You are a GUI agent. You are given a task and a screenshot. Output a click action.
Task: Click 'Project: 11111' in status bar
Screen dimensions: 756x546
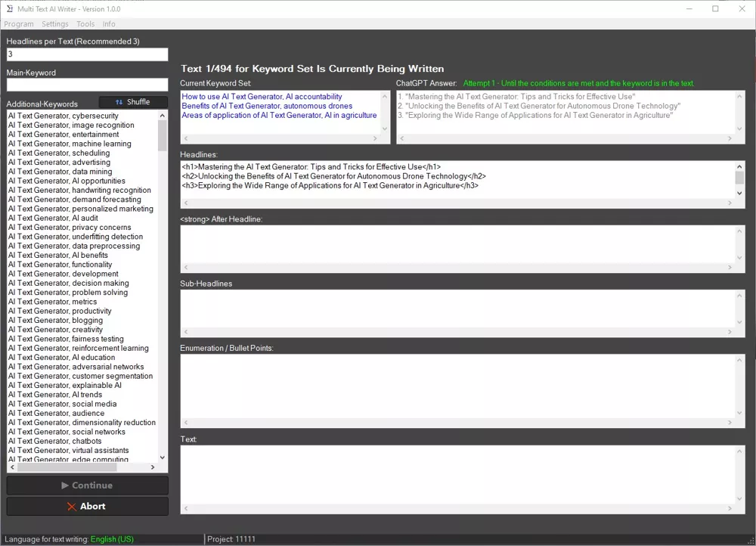tap(231, 539)
